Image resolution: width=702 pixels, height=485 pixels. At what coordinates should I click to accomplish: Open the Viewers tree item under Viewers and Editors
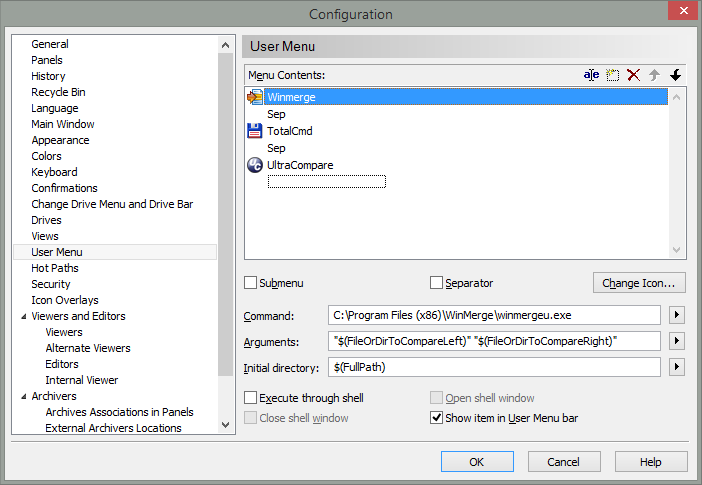click(64, 332)
